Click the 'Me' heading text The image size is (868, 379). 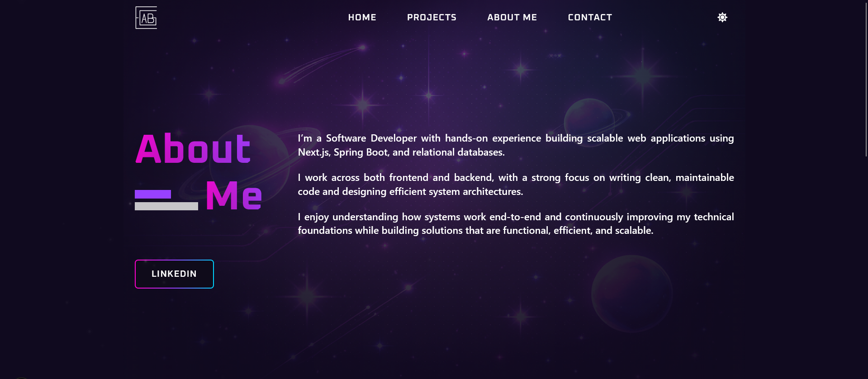(x=234, y=196)
